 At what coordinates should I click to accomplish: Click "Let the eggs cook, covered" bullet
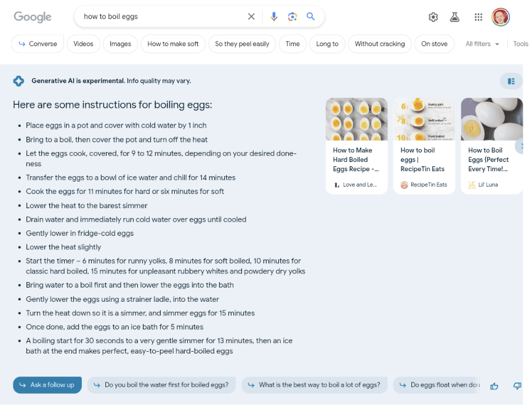(161, 159)
